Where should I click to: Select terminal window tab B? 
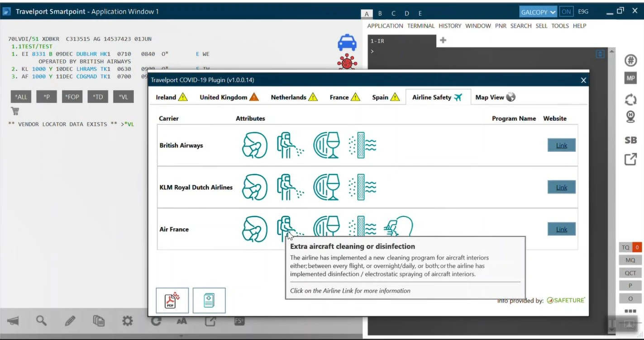380,14
